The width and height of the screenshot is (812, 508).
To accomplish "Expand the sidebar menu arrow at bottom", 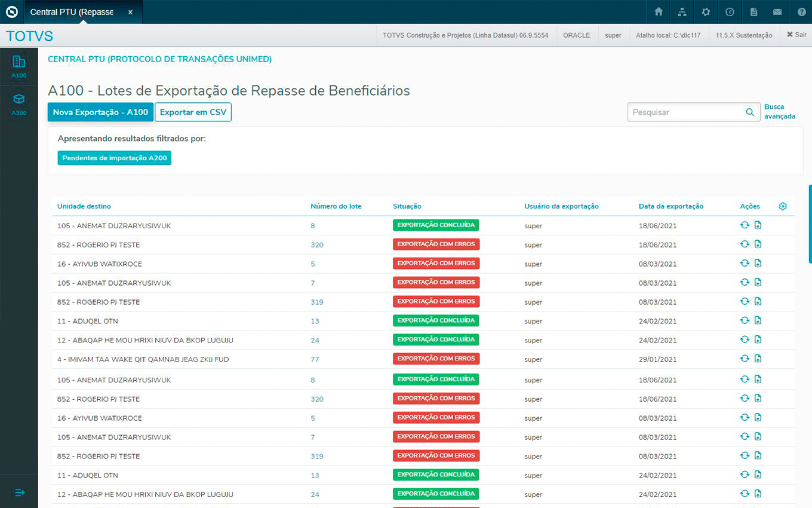I will click(19, 492).
